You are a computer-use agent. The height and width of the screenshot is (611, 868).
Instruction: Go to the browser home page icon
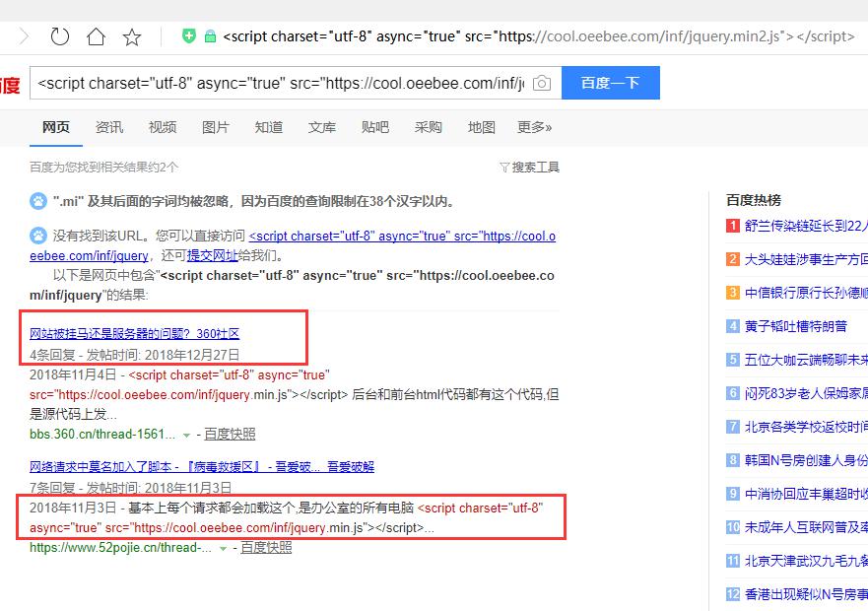click(x=96, y=37)
